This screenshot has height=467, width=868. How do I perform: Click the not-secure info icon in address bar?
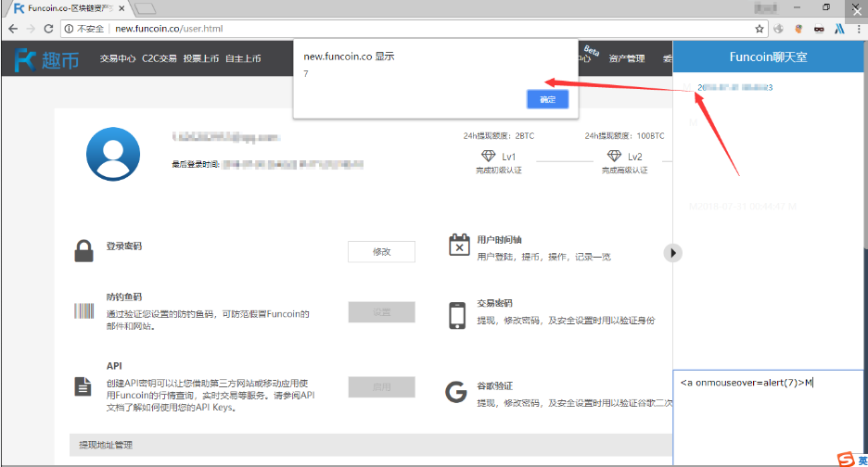69,29
